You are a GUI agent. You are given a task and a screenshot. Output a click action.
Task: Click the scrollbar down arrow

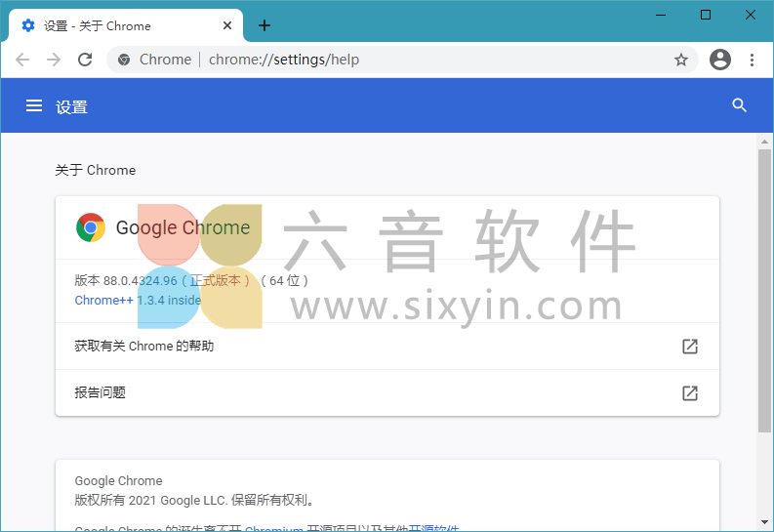(x=764, y=522)
